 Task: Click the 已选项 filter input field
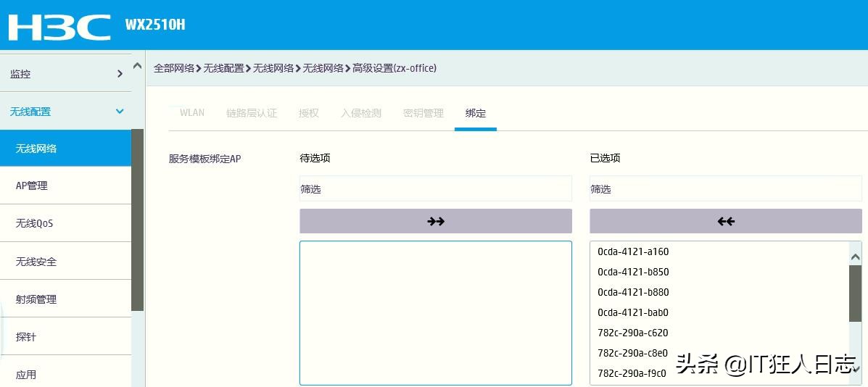(726, 188)
